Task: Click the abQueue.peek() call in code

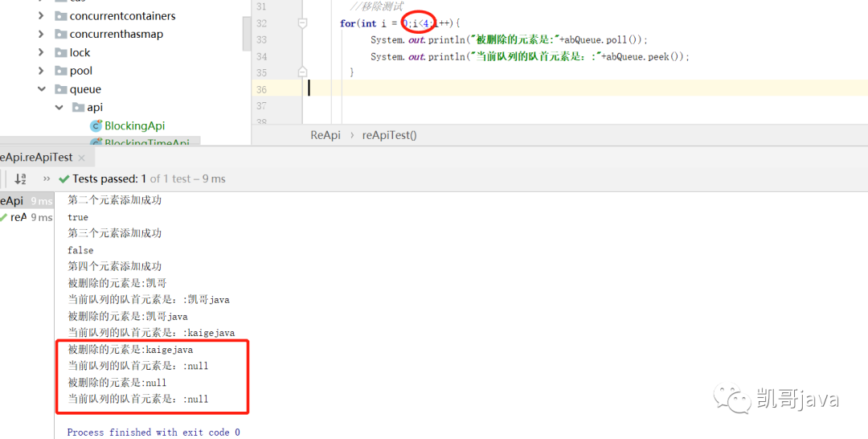Action: point(645,56)
